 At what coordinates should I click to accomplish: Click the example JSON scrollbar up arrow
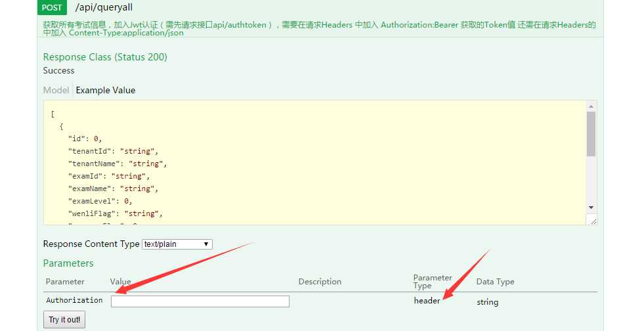pos(591,106)
